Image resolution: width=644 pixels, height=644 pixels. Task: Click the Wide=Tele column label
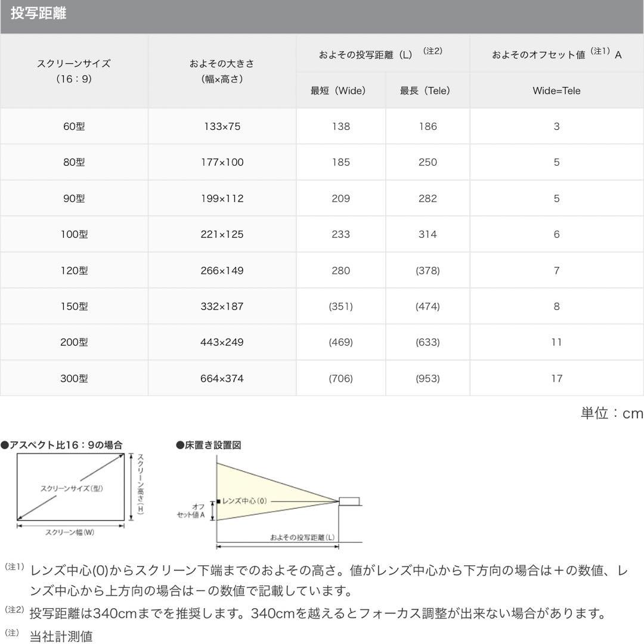pyautogui.click(x=555, y=91)
